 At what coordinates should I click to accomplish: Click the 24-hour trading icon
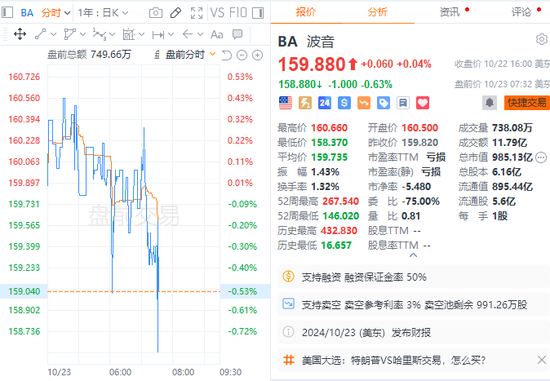click(324, 103)
